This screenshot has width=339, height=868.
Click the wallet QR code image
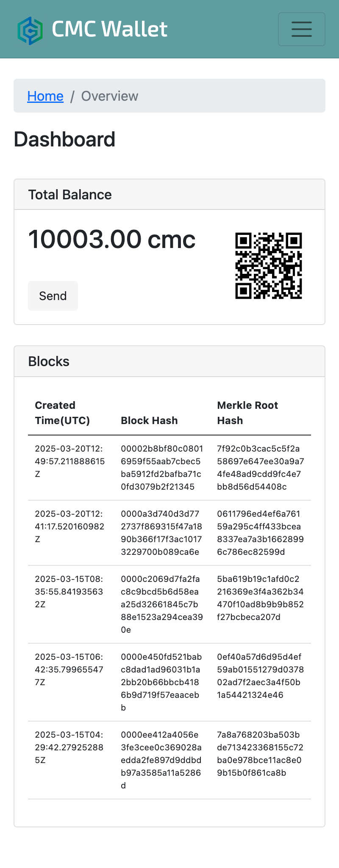pyautogui.click(x=269, y=266)
